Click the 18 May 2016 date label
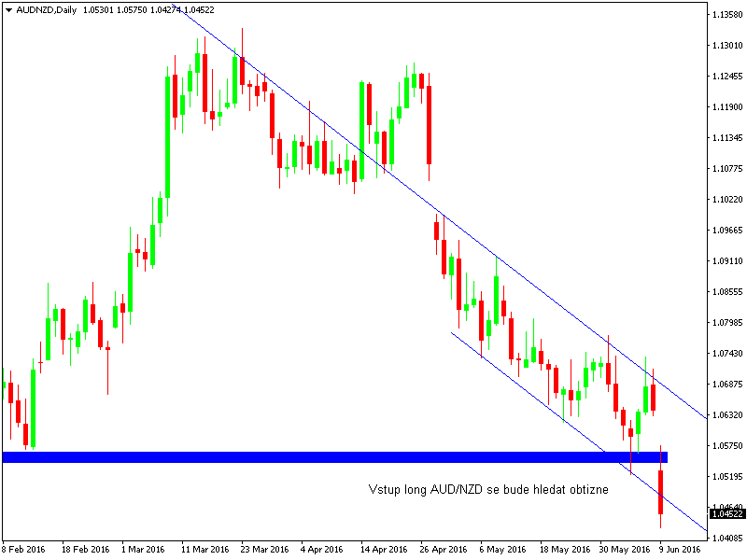 (565, 550)
